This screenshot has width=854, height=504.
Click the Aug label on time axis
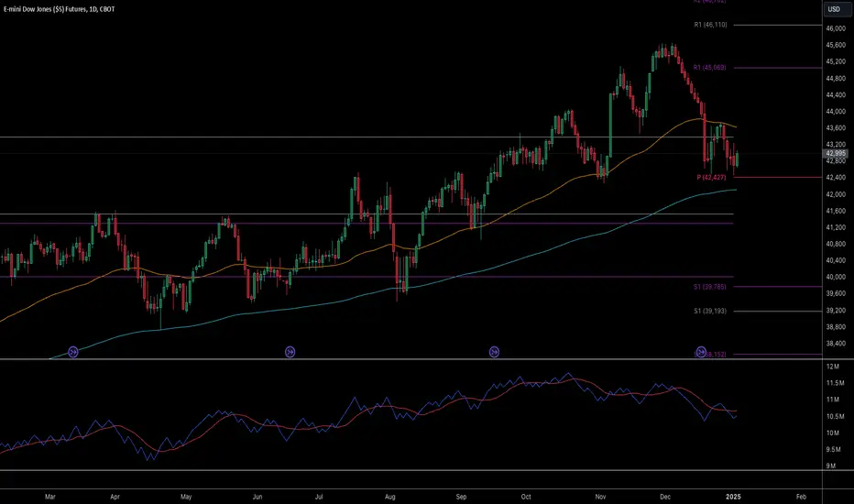click(390, 497)
